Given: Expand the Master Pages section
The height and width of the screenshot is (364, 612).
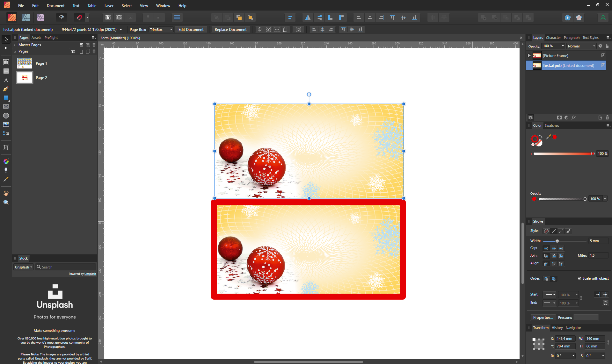Looking at the screenshot, I should pyautogui.click(x=15, y=45).
